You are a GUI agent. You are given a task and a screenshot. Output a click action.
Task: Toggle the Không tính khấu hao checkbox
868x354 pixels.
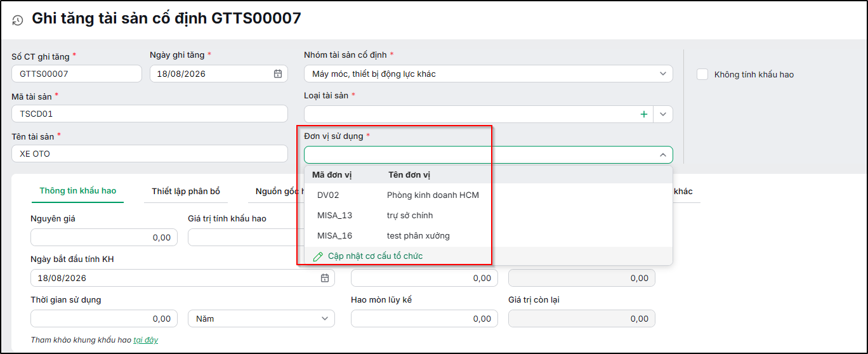(x=702, y=74)
